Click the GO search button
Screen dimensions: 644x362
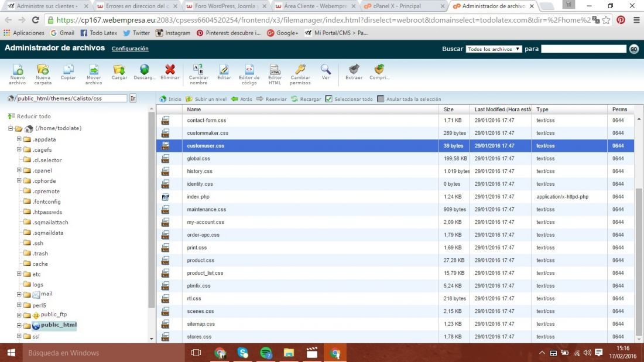[x=633, y=49]
